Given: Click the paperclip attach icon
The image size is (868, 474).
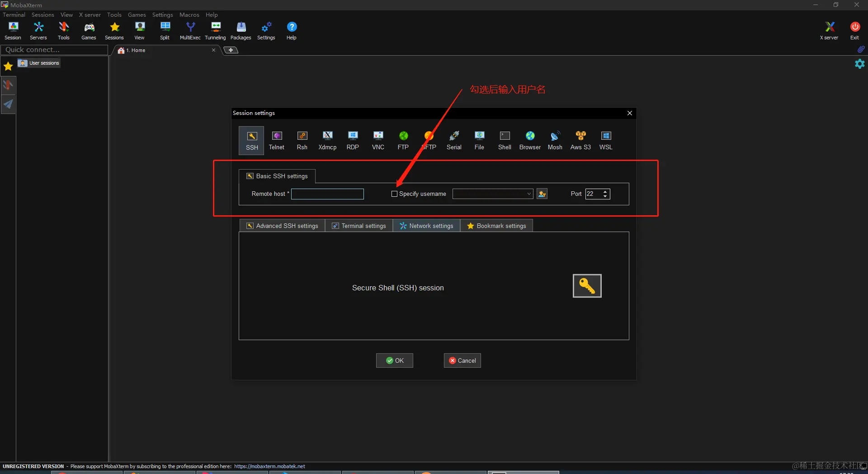Looking at the screenshot, I should [861, 49].
